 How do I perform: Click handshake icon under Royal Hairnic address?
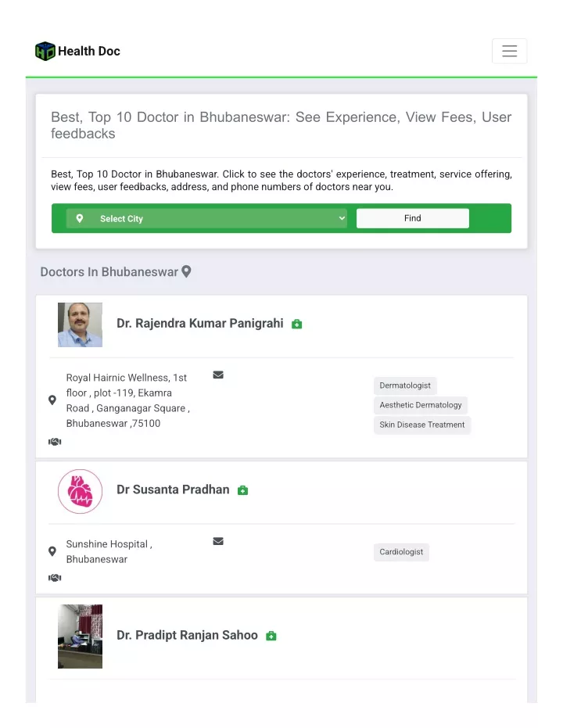pyautogui.click(x=55, y=442)
